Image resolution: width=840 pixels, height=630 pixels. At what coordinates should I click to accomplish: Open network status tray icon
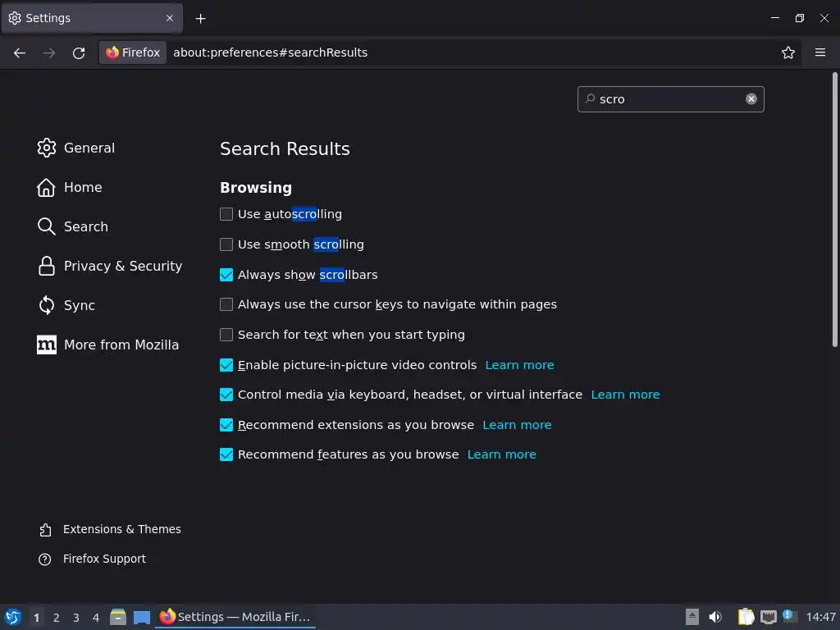pos(768,617)
